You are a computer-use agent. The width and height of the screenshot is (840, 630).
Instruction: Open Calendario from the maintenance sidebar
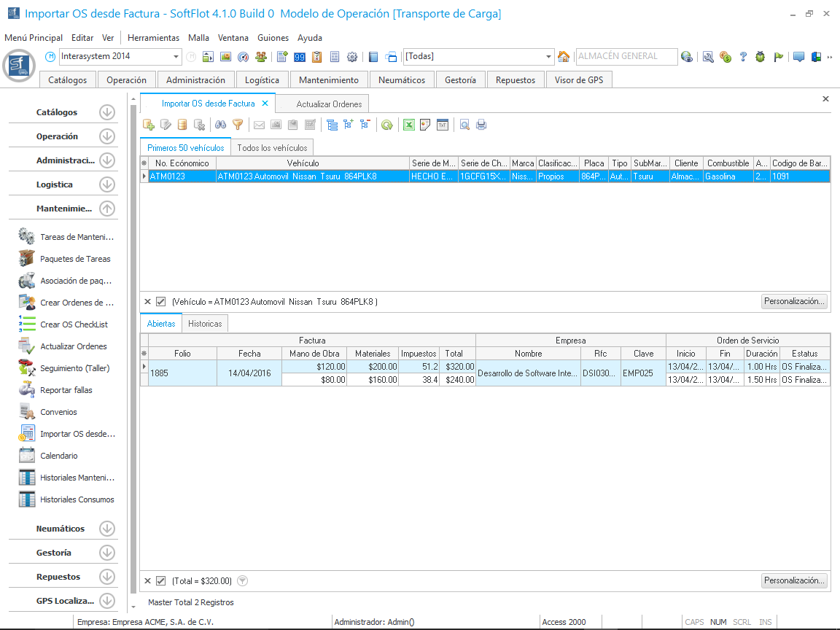58,456
